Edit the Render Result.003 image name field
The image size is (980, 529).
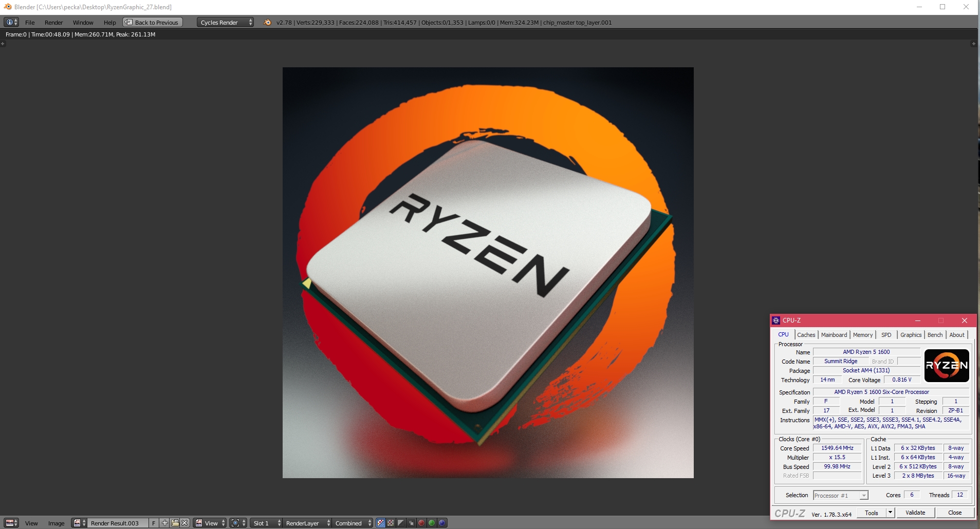coord(118,523)
